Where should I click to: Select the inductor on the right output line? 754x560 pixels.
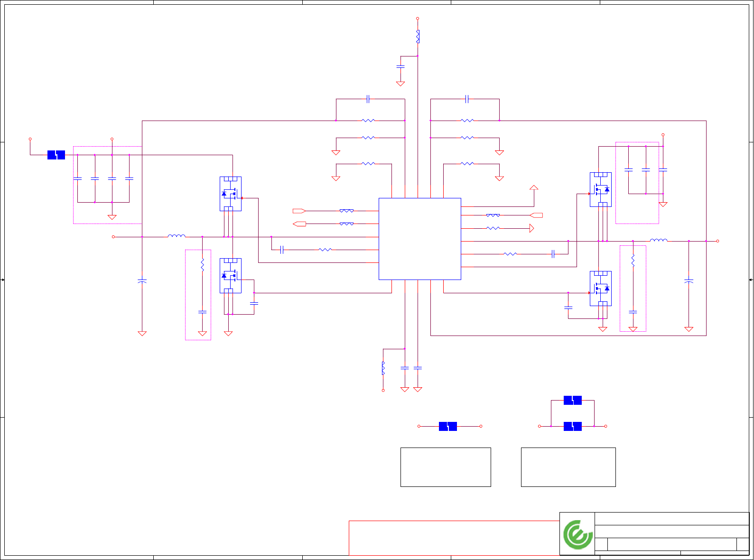659,240
